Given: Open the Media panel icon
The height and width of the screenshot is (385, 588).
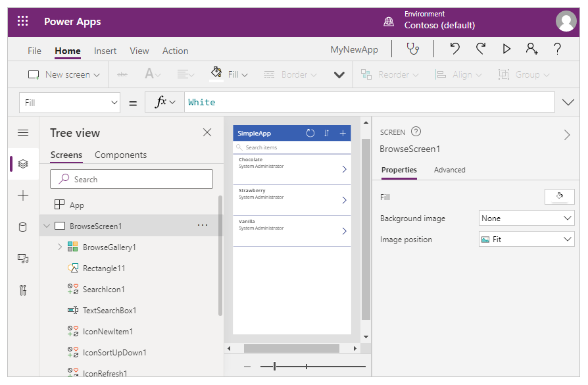Looking at the screenshot, I should (x=23, y=259).
